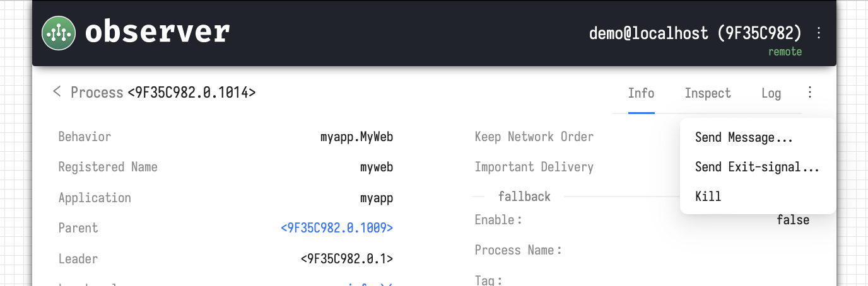
Task: Click the observer title text
Action: (x=157, y=32)
